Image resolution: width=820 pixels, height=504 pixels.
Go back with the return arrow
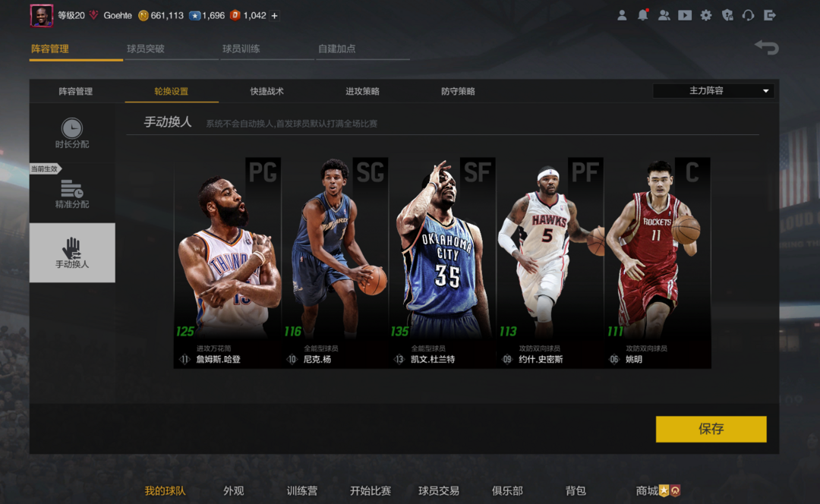[767, 48]
